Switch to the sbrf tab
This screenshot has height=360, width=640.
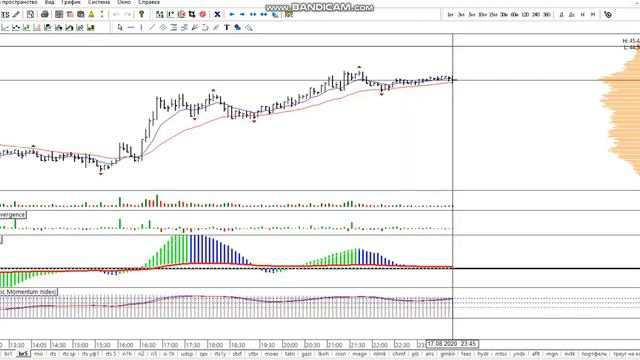click(x=237, y=354)
